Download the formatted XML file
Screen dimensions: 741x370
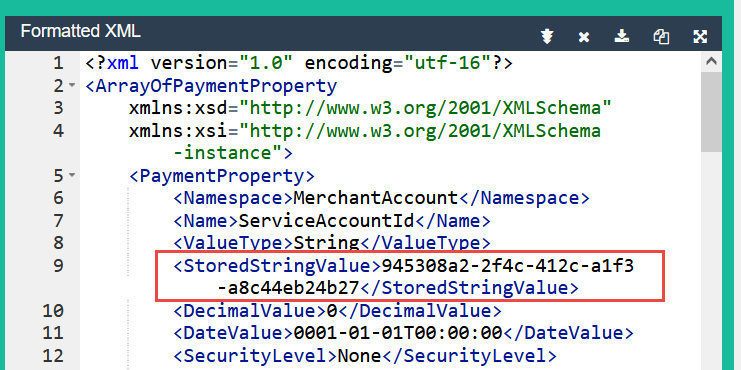(x=622, y=36)
